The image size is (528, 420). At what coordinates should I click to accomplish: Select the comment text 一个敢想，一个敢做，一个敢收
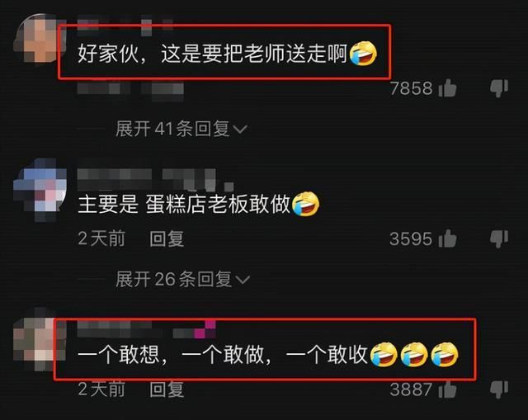click(x=222, y=355)
